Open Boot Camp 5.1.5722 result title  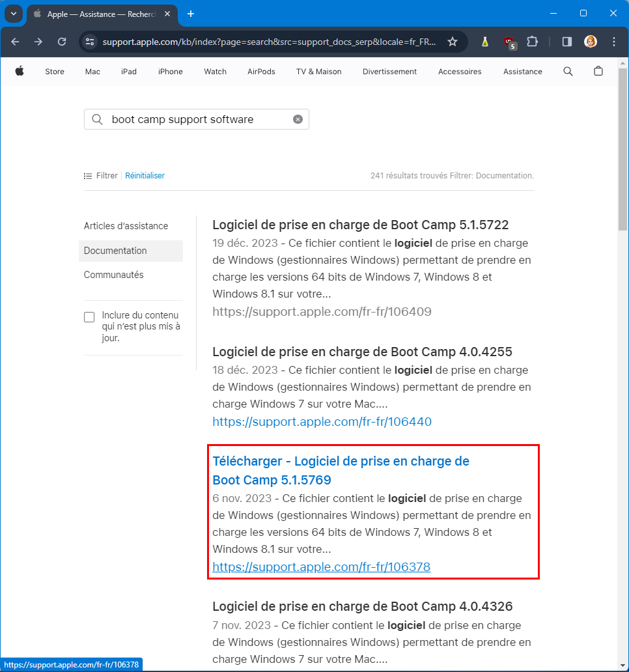(360, 225)
